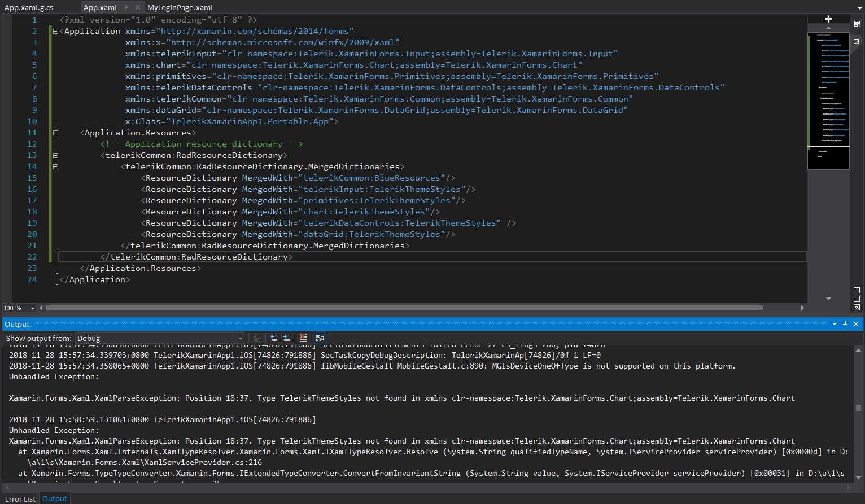865x504 pixels.
Task: Click 'telerikInput:TelerikThemeStyles' on line 16
Action: point(382,189)
